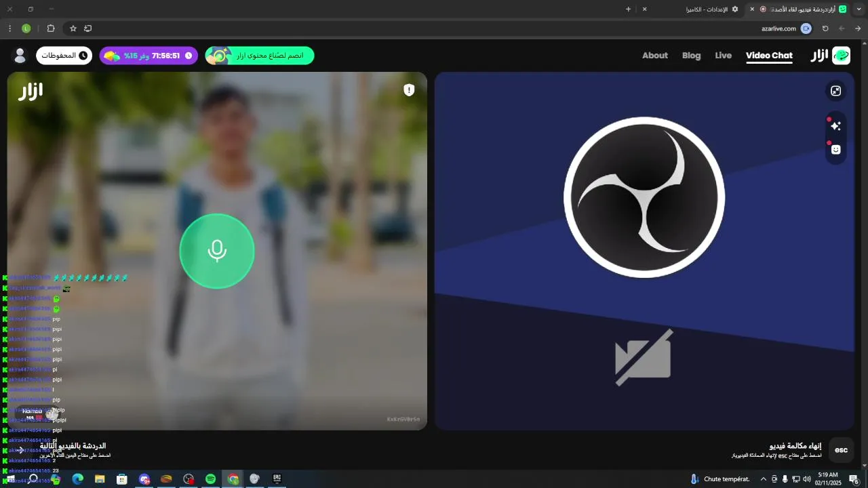
Task: Open the report shield icon on the video
Action: [x=409, y=90]
